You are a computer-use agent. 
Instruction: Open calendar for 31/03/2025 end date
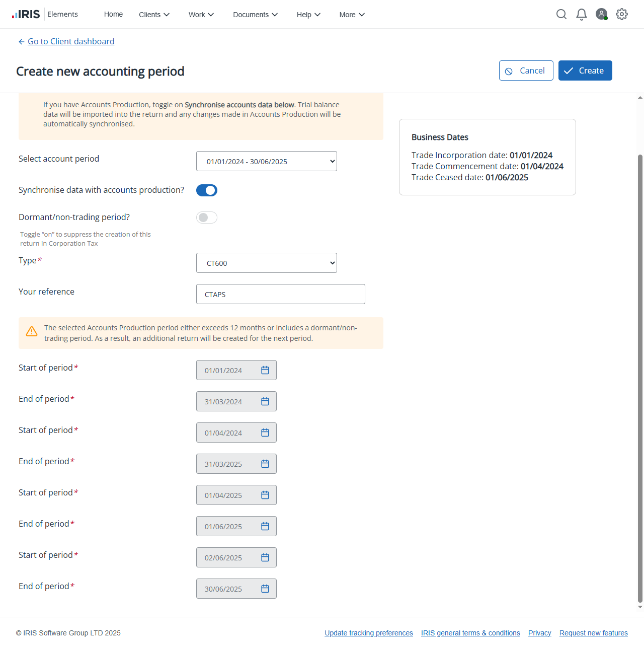coord(265,464)
